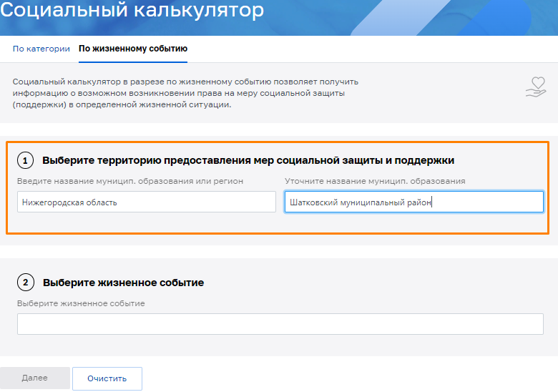Screen dimensions: 558x392
Task: Click the 'Очистить' button
Action: [x=107, y=378]
